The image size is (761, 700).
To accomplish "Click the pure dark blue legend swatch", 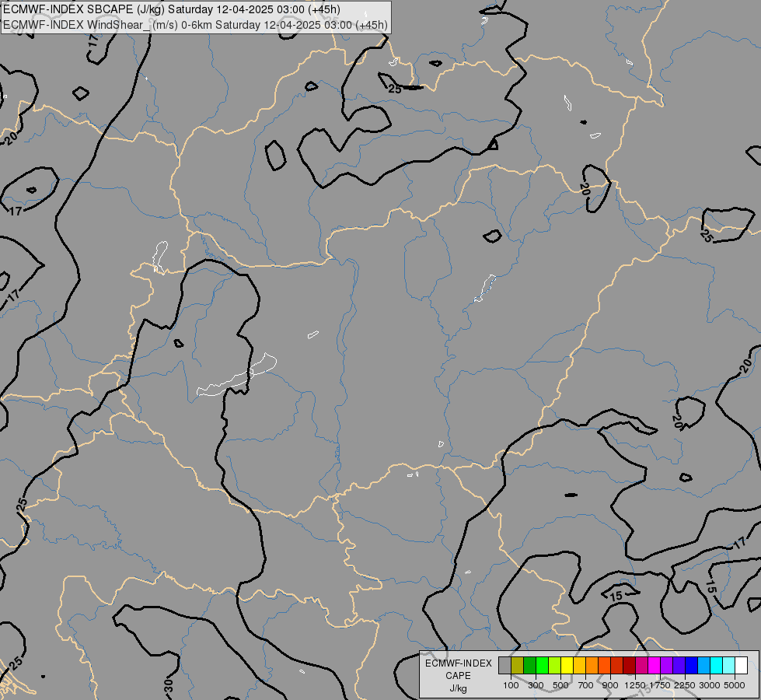I will point(692,666).
